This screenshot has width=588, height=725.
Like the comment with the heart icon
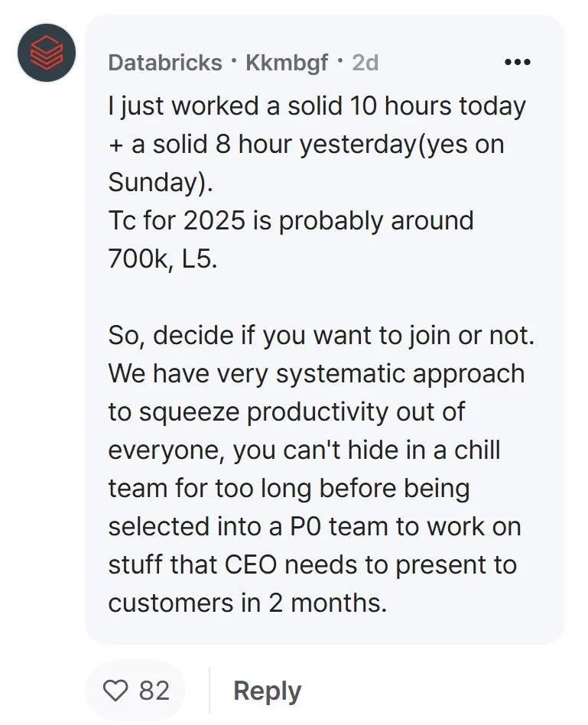115,691
